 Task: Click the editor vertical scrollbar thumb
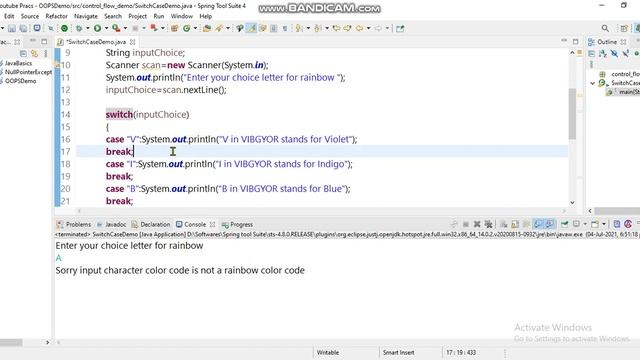coord(572,113)
